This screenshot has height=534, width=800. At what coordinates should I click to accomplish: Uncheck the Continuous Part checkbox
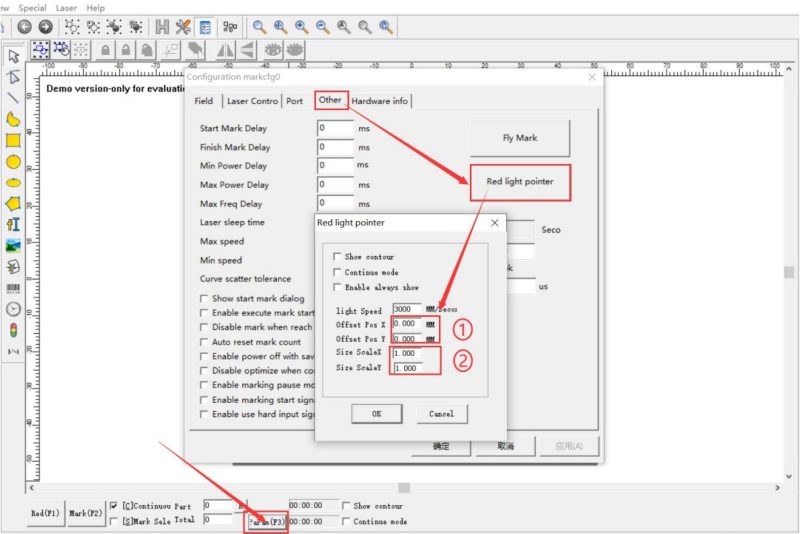pyautogui.click(x=113, y=506)
